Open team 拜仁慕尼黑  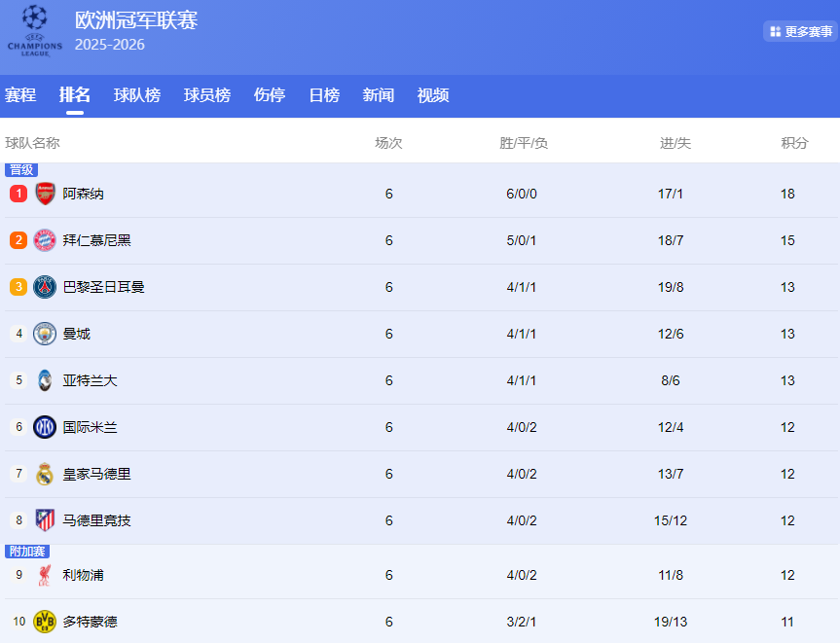click(97, 240)
